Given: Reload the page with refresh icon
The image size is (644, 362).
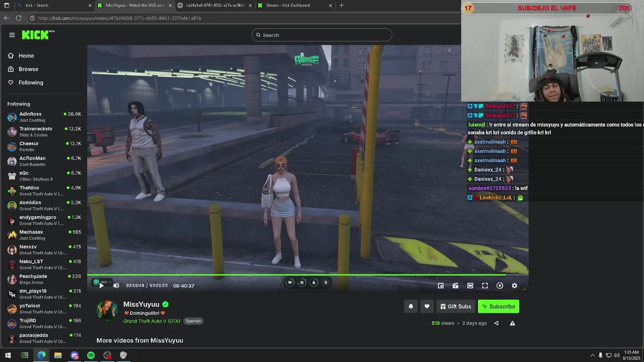Looking at the screenshot, I should tap(19, 18).
